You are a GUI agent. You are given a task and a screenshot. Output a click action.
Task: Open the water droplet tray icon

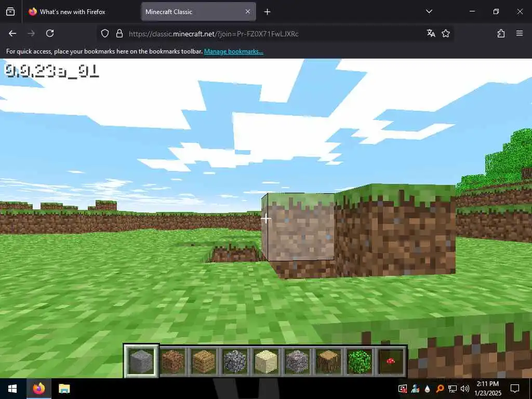[x=428, y=389]
